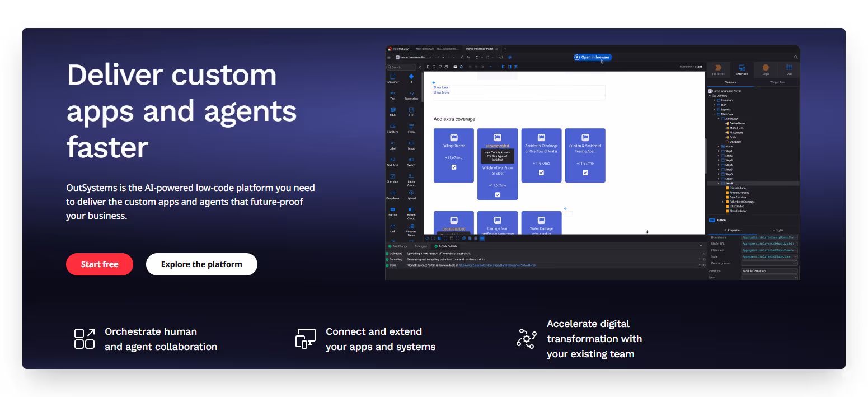Viewport: 868px width, 397px height.
Task: Click the Scale property value field
Action: [770, 256]
